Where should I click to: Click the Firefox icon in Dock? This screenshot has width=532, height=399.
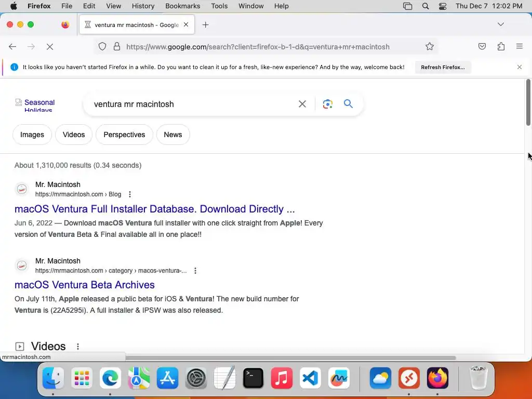pos(437,378)
